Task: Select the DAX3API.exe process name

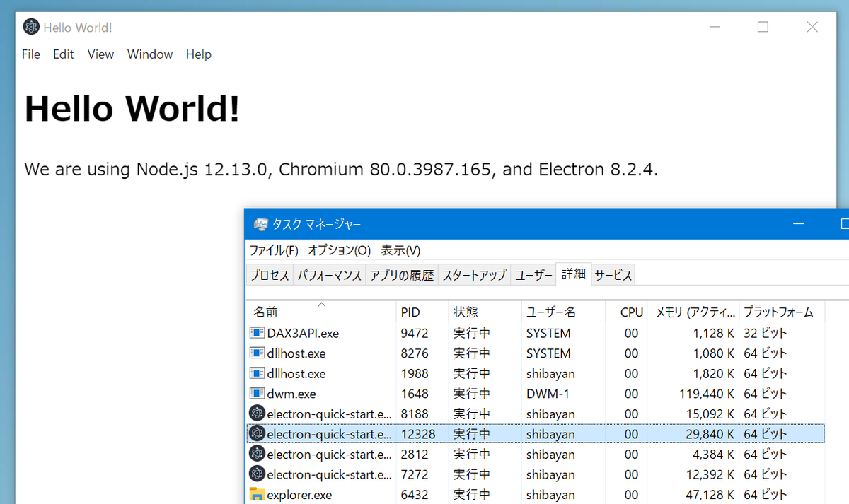Action: coord(303,333)
